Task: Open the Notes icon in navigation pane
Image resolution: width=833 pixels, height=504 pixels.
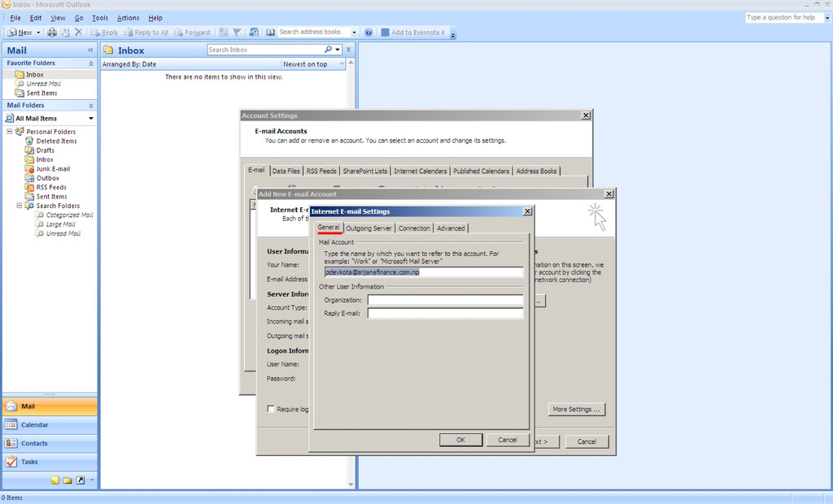Action: point(55,480)
